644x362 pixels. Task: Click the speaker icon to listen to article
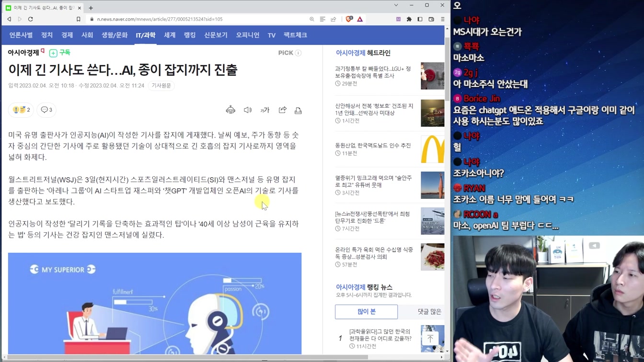click(248, 110)
